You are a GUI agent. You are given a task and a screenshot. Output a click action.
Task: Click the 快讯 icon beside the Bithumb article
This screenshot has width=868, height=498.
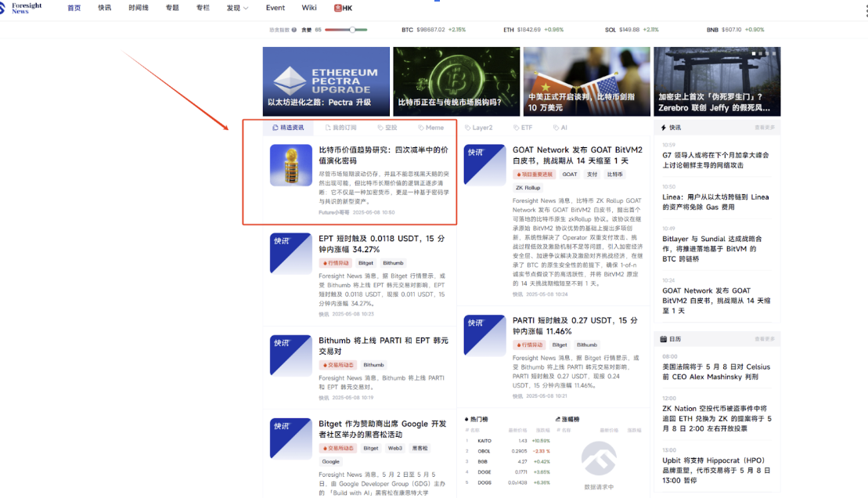click(x=290, y=355)
